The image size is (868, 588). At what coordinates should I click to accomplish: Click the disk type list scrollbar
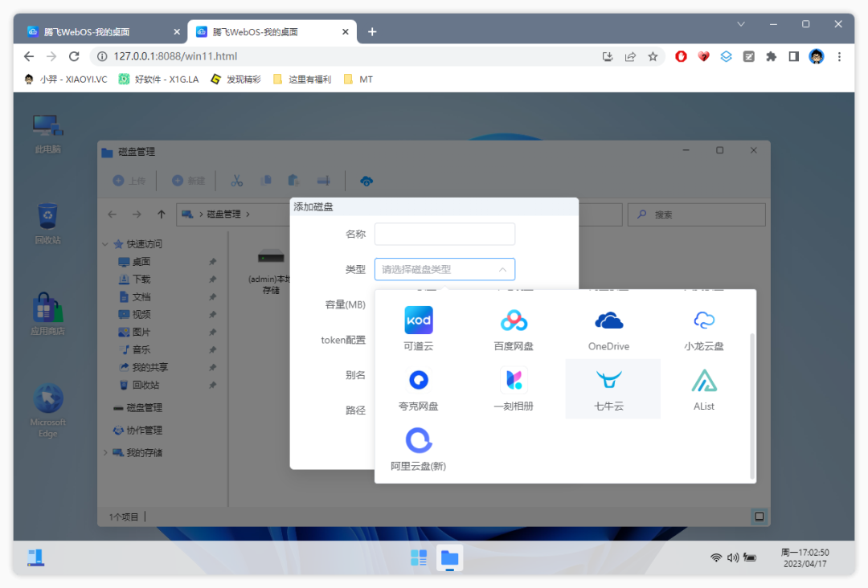751,406
